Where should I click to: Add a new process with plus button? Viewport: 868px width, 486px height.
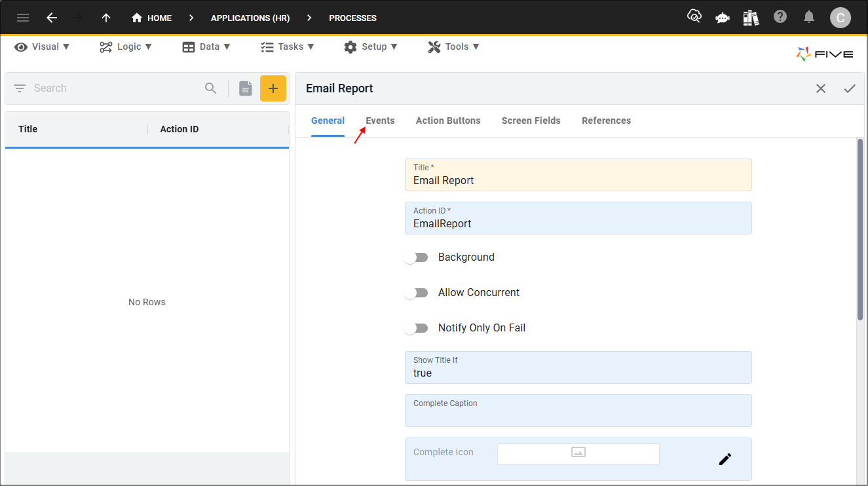[x=273, y=88]
